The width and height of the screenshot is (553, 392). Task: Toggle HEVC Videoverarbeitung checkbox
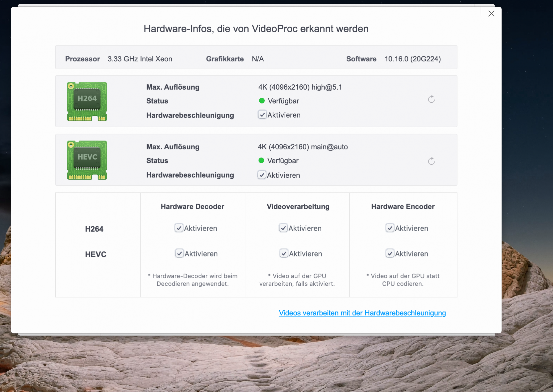(x=284, y=253)
